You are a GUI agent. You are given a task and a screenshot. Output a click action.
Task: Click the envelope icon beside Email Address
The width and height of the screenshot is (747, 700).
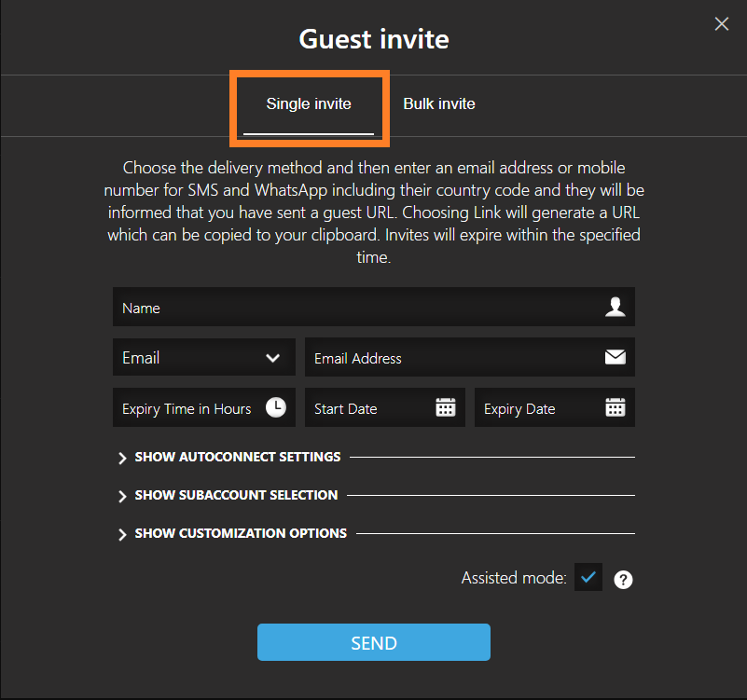click(616, 357)
